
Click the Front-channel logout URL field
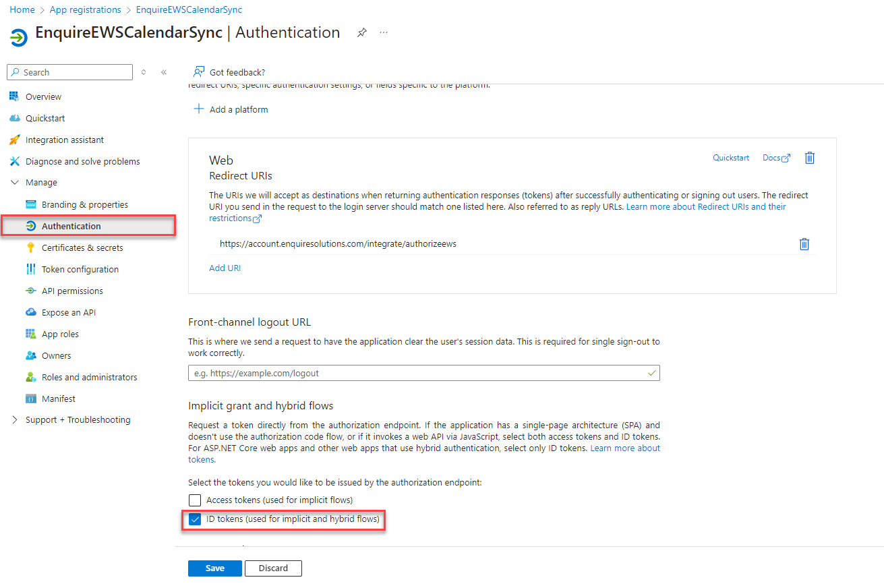(423, 372)
